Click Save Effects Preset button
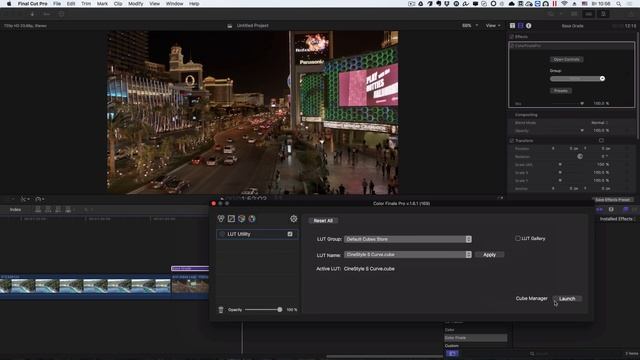This screenshot has width=640, height=360. click(x=612, y=200)
